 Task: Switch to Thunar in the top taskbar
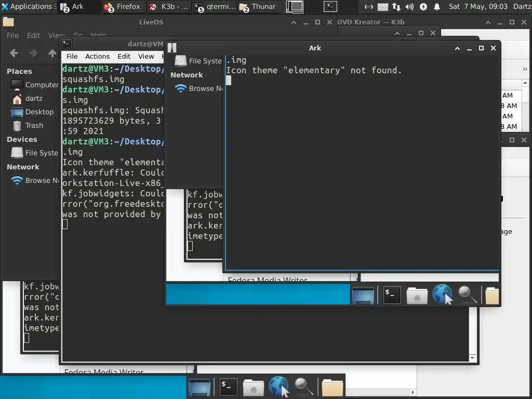(259, 6)
